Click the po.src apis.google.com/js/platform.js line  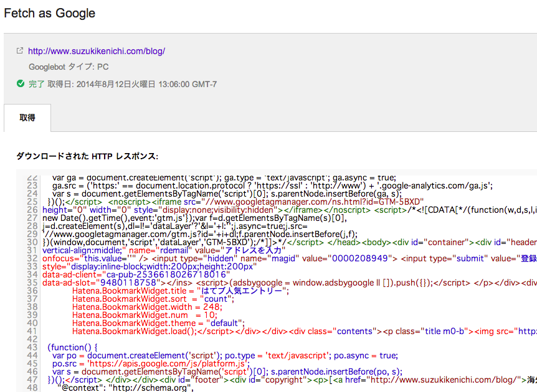(x=151, y=363)
